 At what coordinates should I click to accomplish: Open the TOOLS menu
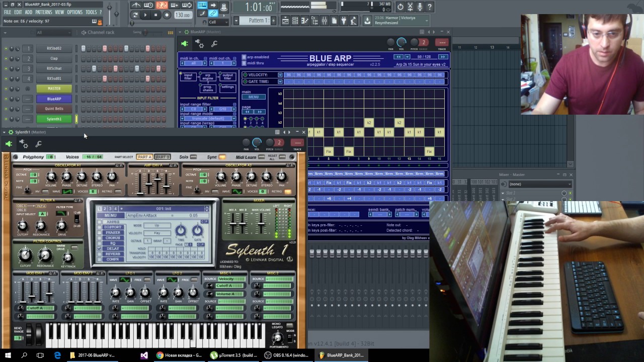coord(91,12)
